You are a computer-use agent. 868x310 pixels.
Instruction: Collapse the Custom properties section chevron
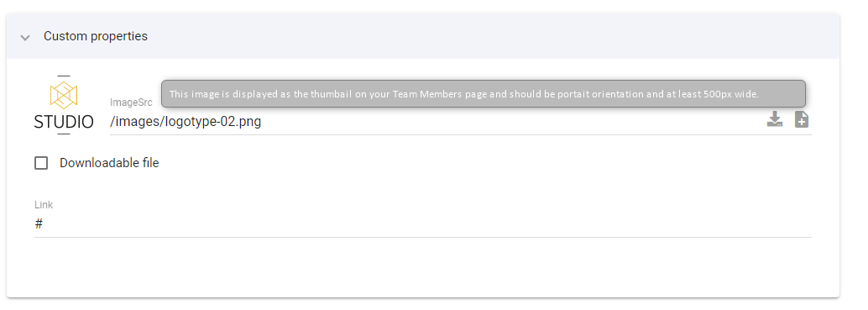tap(25, 37)
